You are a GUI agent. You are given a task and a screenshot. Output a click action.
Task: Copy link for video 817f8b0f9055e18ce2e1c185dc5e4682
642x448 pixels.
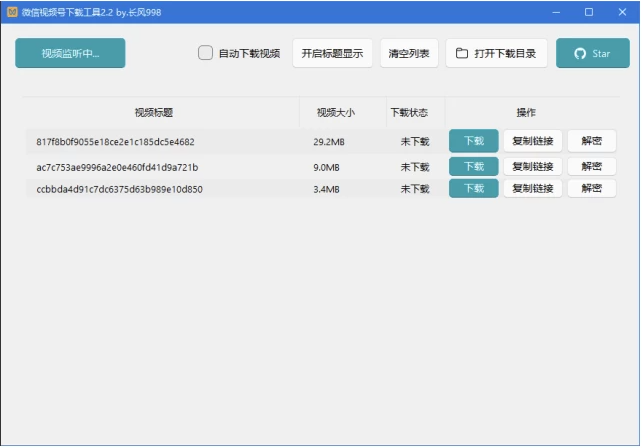pos(532,141)
